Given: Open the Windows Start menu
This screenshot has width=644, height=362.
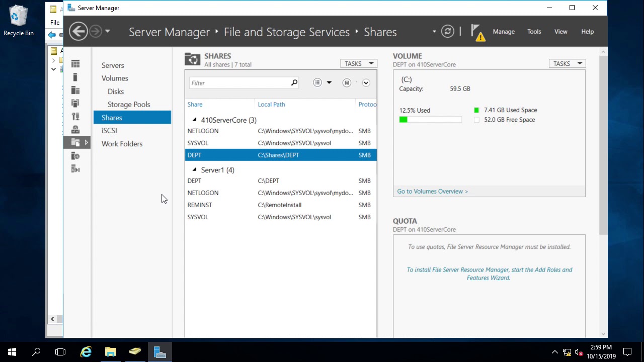Looking at the screenshot, I should (12, 352).
